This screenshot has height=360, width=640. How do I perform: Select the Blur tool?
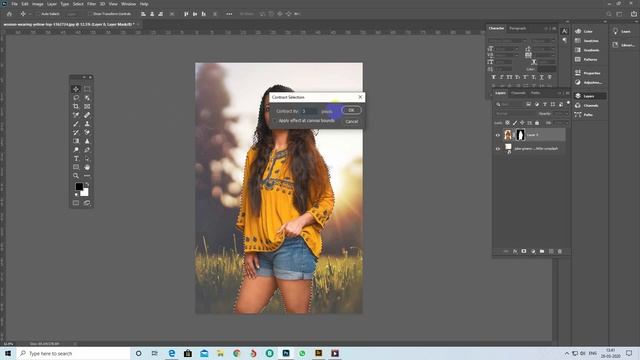(x=87, y=141)
